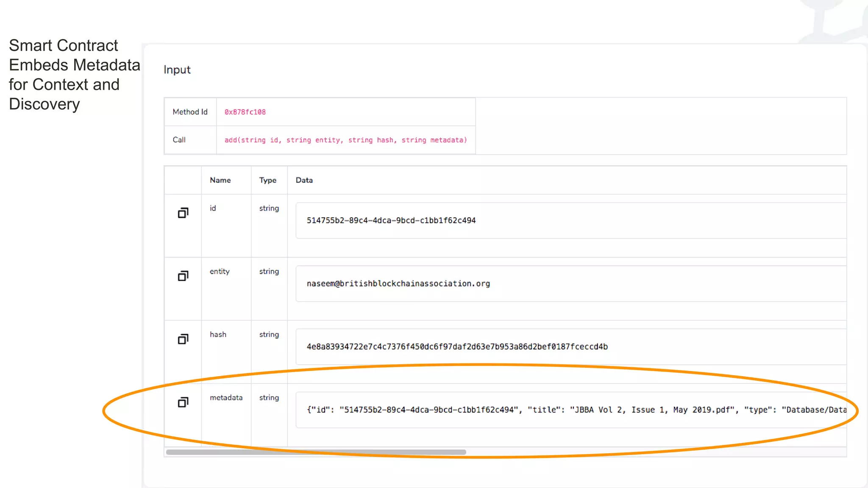
Task: Click the Smart Contract Embeds Metadata title
Action: 74,75
